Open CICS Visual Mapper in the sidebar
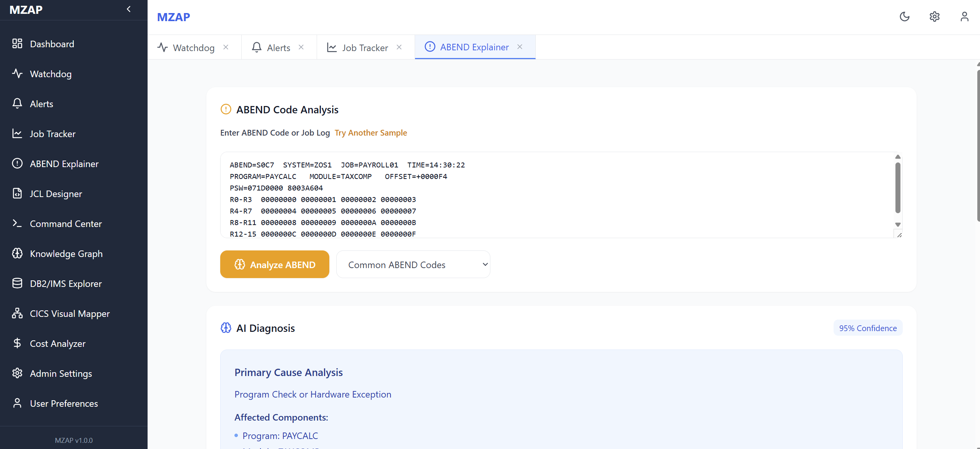This screenshot has height=449, width=980. 70,314
